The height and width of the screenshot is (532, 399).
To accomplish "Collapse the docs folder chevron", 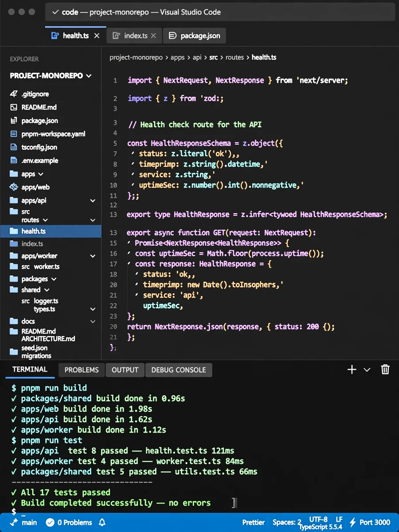I will (93, 321).
